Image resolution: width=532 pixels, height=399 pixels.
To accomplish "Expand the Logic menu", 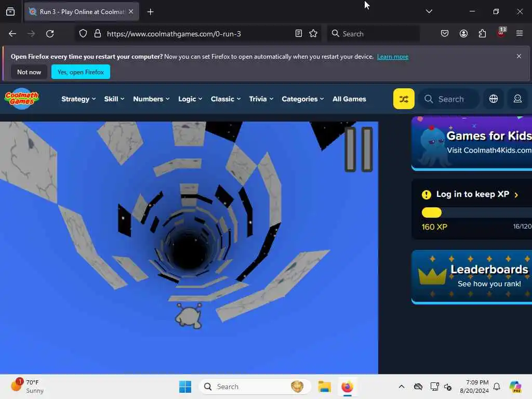I will pos(190,99).
